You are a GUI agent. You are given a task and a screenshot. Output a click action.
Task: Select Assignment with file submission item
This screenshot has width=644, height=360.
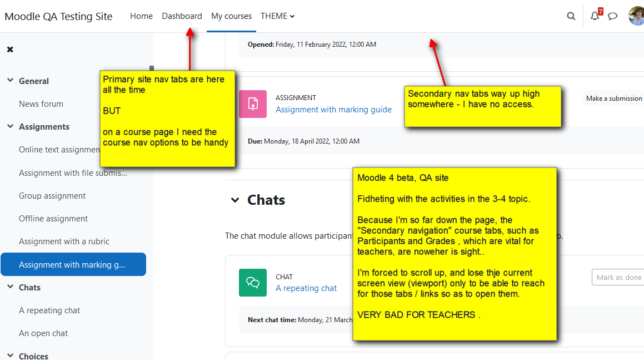(x=73, y=173)
